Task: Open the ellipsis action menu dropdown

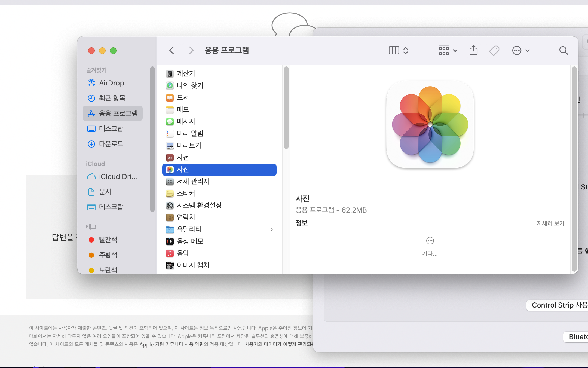Action: coord(521,51)
